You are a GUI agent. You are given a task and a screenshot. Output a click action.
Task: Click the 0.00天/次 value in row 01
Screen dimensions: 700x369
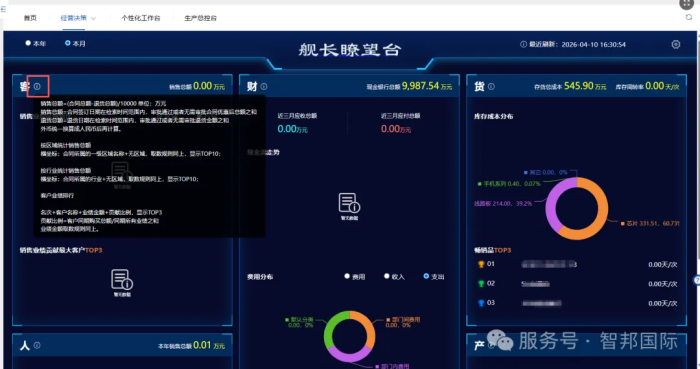(x=663, y=265)
